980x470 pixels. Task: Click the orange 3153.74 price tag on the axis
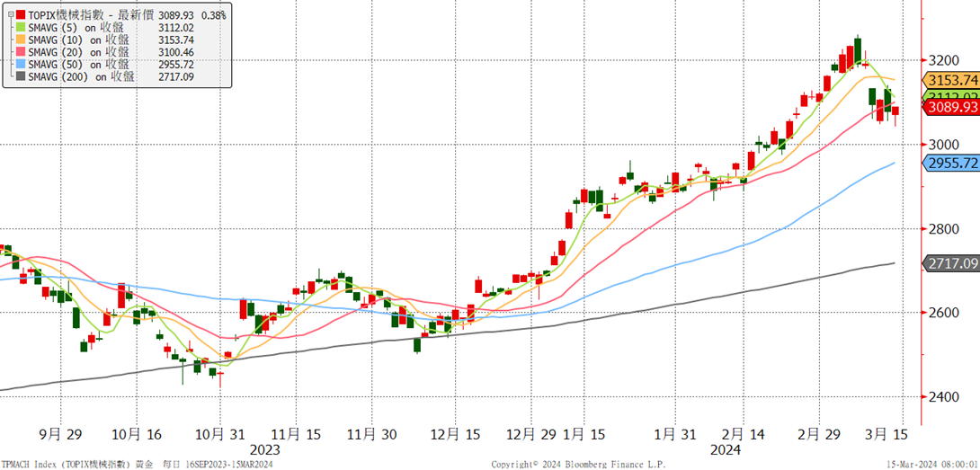(950, 79)
